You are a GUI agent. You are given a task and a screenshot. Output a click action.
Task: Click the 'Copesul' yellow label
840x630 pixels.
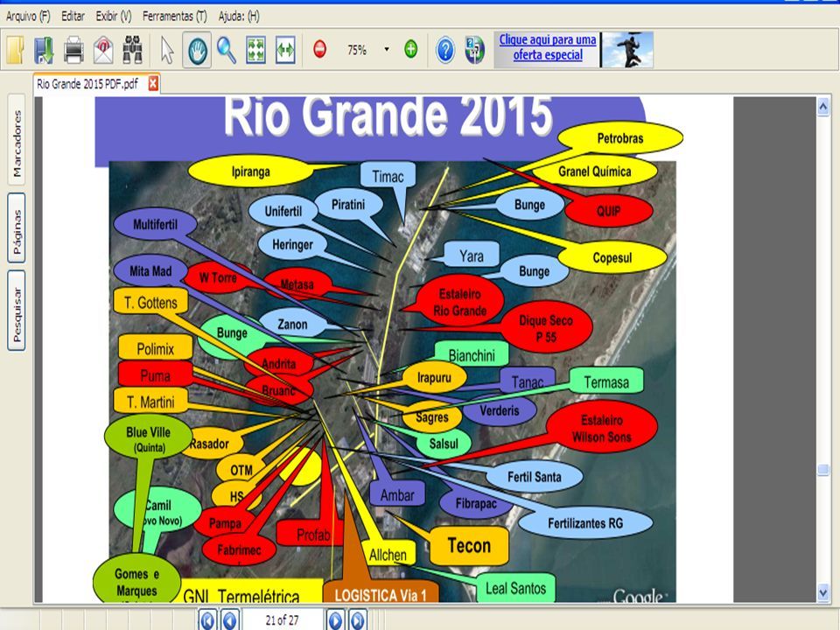612,257
